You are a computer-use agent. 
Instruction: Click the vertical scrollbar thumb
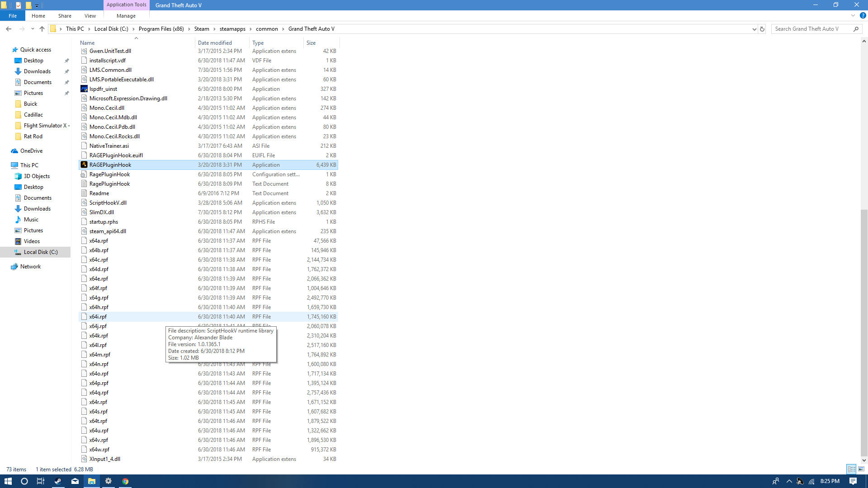click(864, 332)
